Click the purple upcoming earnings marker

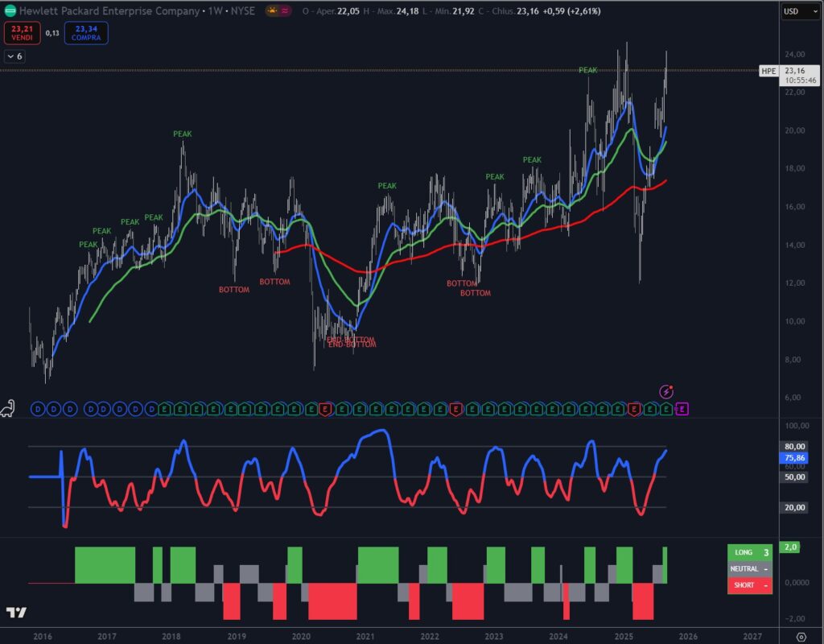[682, 409]
